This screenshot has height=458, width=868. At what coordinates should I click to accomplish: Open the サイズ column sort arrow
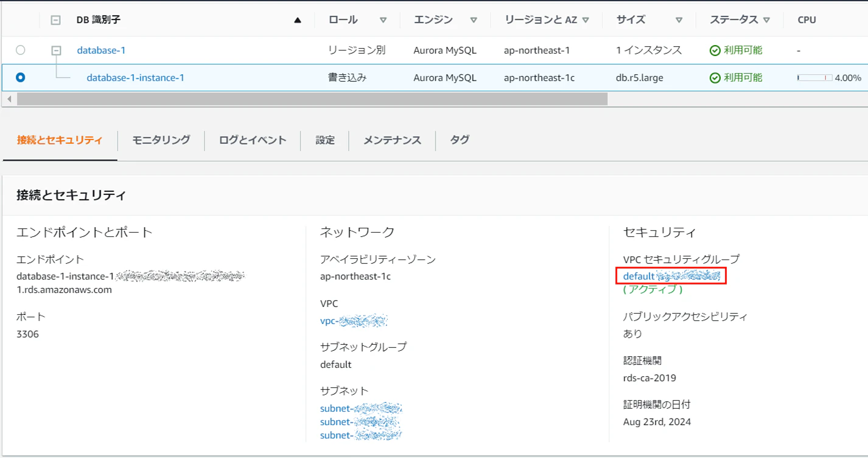(x=679, y=20)
